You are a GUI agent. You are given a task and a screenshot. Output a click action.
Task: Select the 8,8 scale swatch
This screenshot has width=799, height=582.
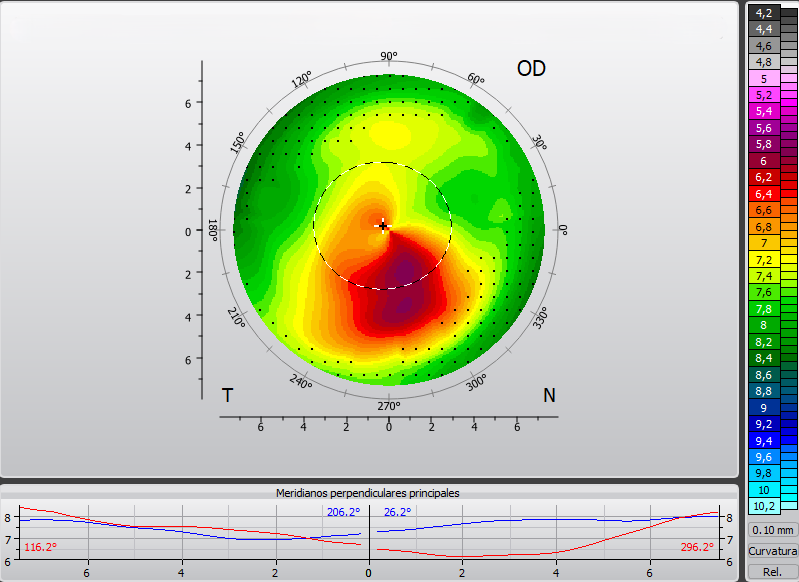pos(764,391)
